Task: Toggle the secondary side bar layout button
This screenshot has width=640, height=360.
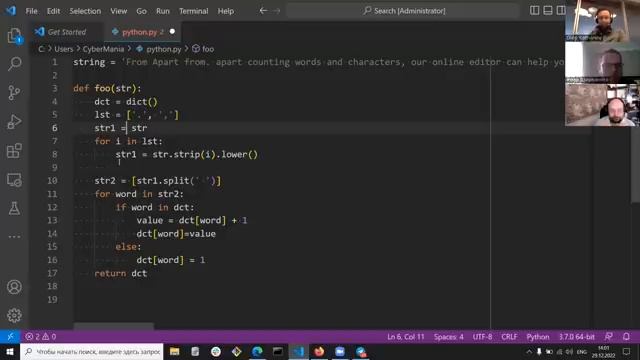Action: point(561,11)
